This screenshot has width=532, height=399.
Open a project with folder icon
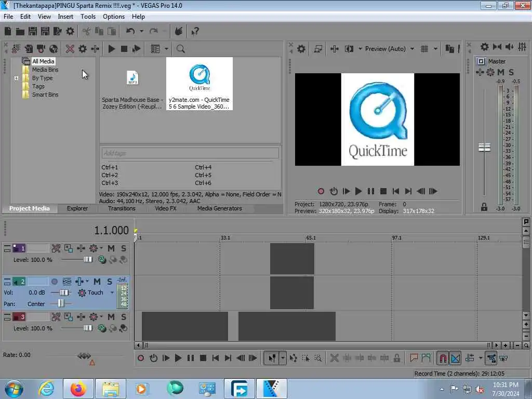click(x=20, y=32)
